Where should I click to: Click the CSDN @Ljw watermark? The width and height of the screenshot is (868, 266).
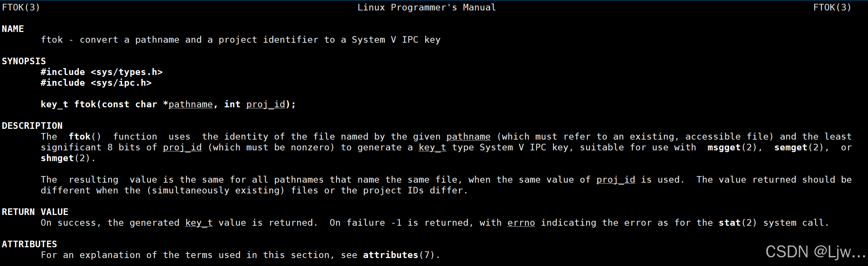coord(816,251)
